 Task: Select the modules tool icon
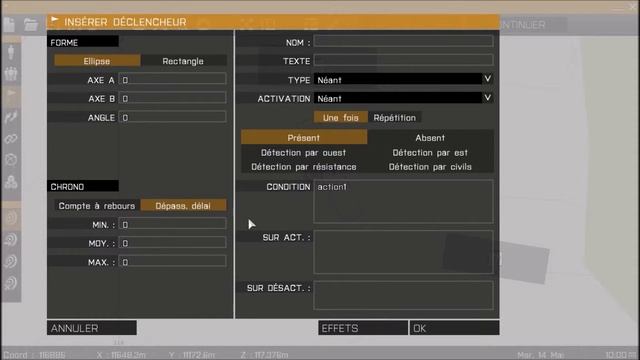click(x=11, y=181)
